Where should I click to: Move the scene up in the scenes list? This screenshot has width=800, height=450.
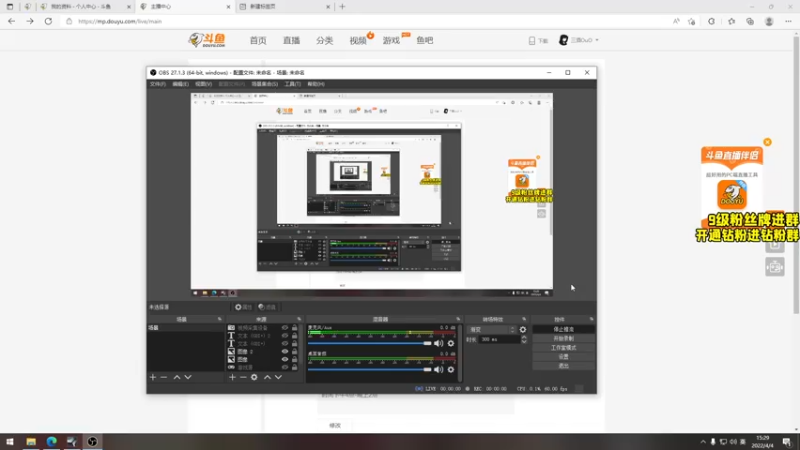pos(177,377)
